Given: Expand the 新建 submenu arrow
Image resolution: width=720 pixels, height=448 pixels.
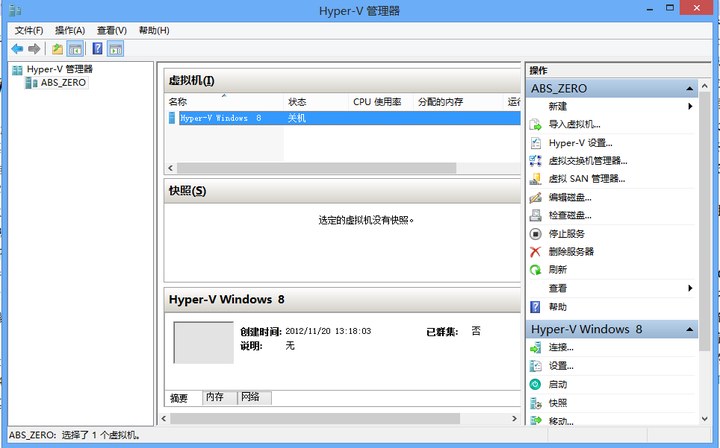Looking at the screenshot, I should (x=690, y=106).
